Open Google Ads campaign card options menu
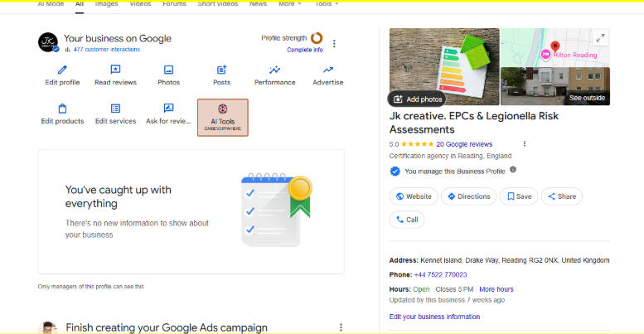644x334 pixels. [341, 327]
